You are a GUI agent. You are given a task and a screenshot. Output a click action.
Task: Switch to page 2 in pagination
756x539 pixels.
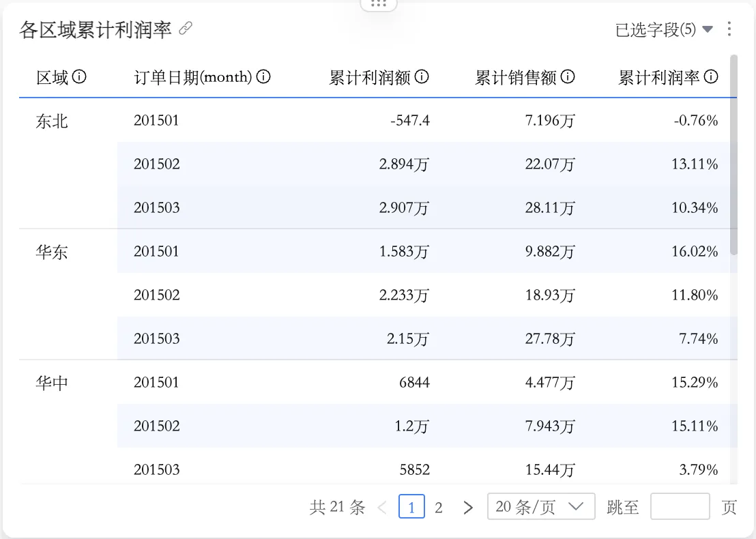point(439,507)
